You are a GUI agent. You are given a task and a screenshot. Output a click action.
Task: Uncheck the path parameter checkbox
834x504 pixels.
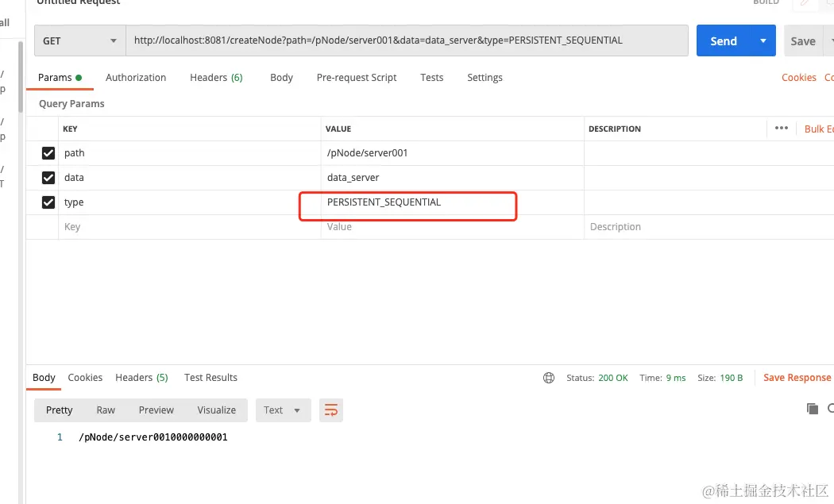click(48, 153)
